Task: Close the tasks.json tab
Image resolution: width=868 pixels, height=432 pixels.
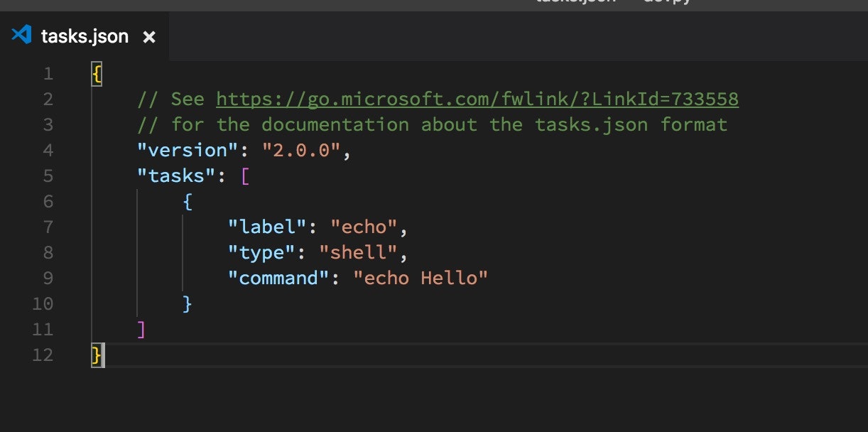Action: (149, 37)
